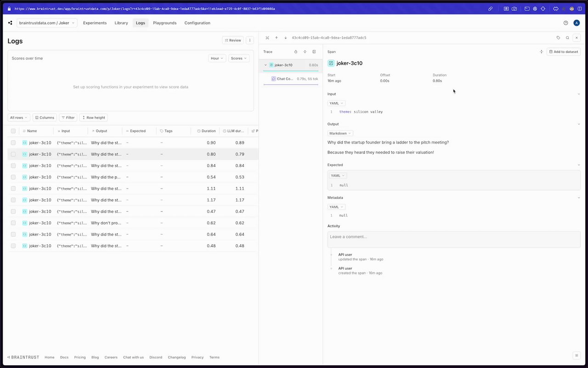The image size is (588, 368).
Task: Click the lock icon in the address bar
Action: click(9, 9)
